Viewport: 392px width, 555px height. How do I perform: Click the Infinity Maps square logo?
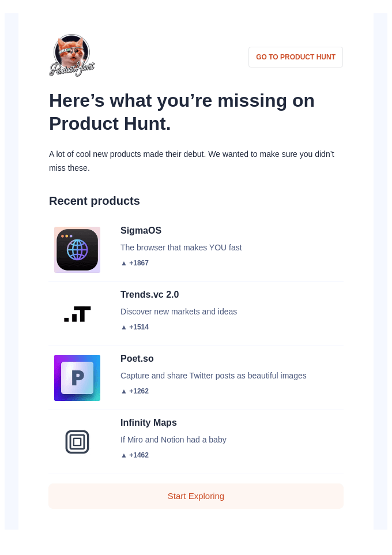click(x=77, y=441)
